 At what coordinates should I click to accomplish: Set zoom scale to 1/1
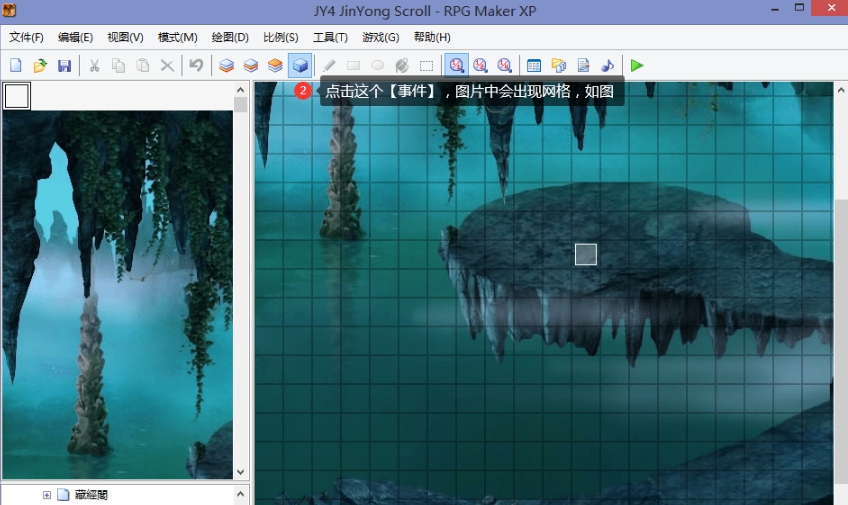coord(456,65)
